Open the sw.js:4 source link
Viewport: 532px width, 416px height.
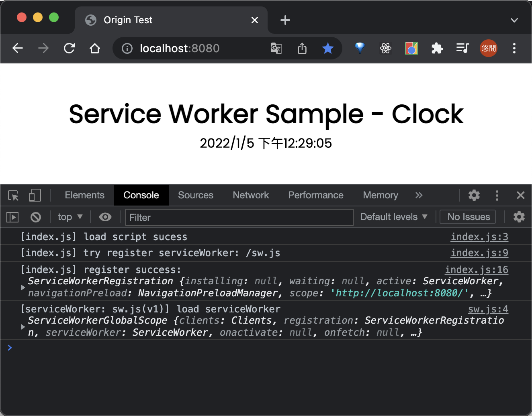[488, 309]
